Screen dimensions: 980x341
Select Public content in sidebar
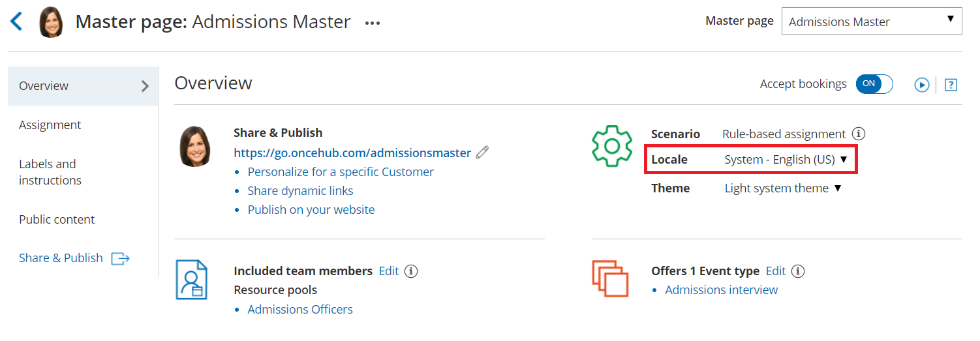[57, 219]
